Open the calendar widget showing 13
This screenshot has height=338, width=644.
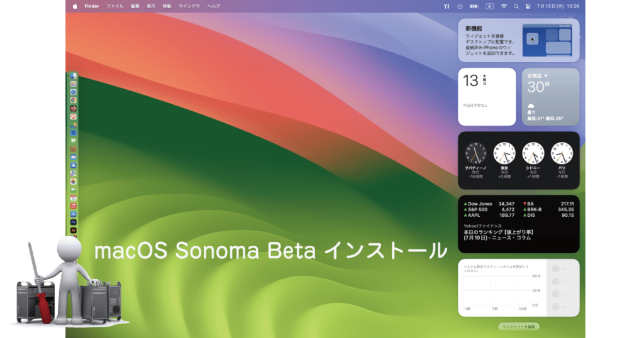(487, 97)
